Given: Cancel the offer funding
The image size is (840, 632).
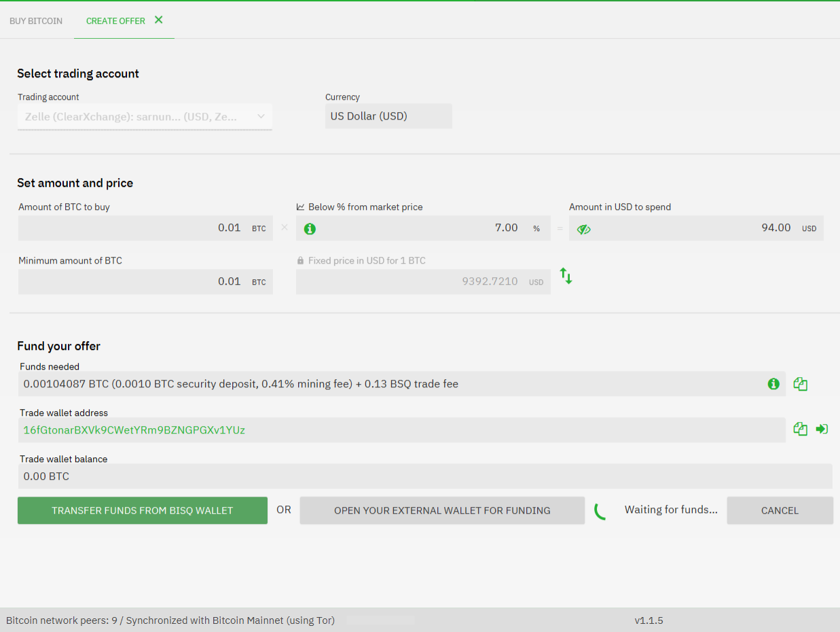Looking at the screenshot, I should point(780,510).
